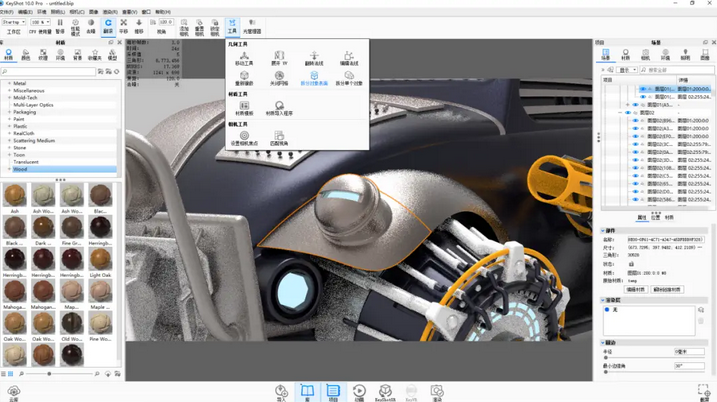
Task: Open the Startup workspace dropdown
Action: coord(14,22)
